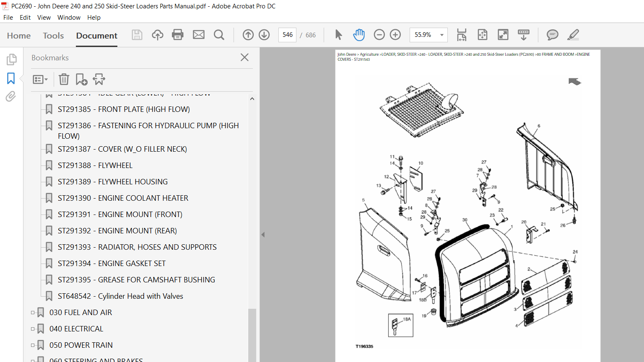This screenshot has width=644, height=362.
Task: Open the bookmark options dropdown menu
Action: [x=40, y=79]
